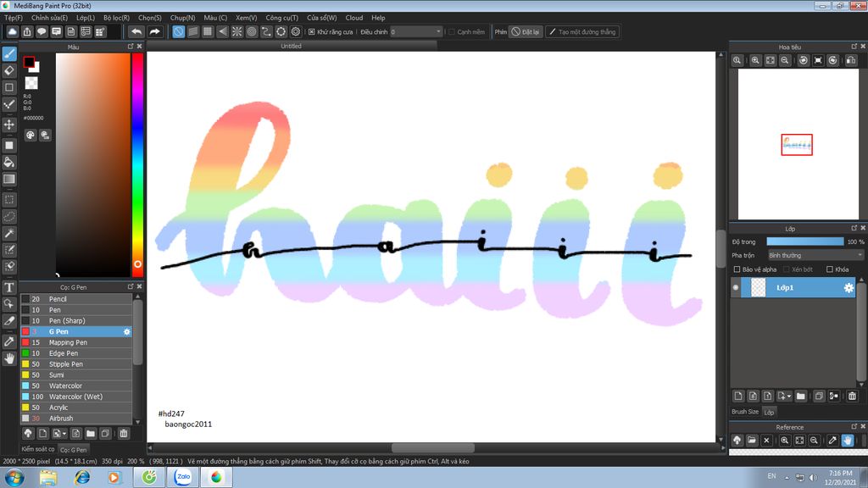Select the Magic Wand tool
Screen dimensions: 868x488
(x=9, y=233)
